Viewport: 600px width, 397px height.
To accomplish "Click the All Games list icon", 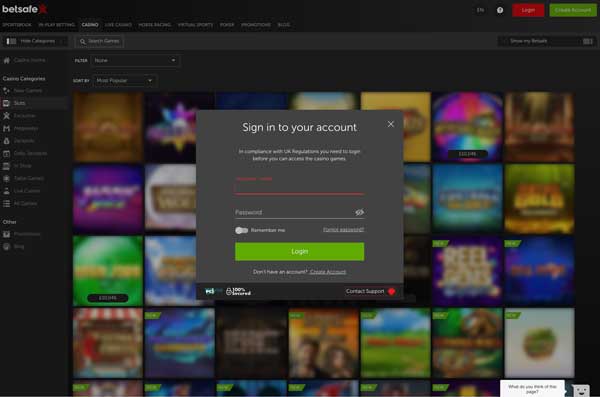I will click(6, 203).
